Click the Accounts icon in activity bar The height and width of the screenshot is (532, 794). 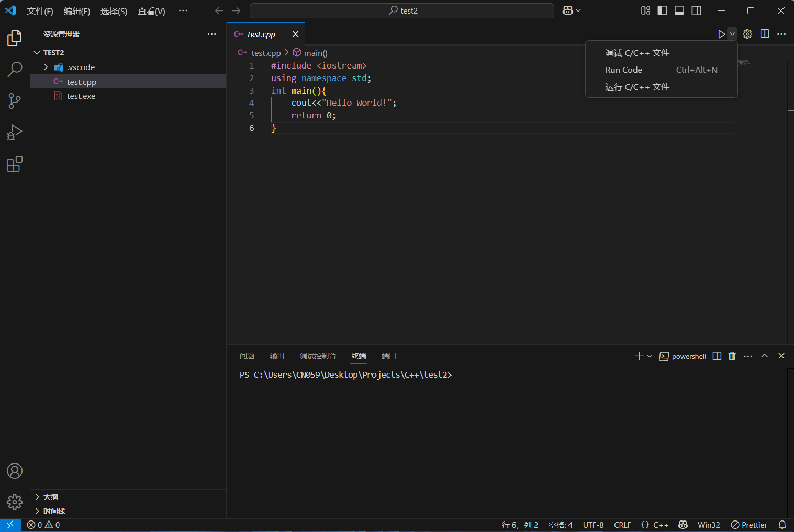tap(15, 471)
